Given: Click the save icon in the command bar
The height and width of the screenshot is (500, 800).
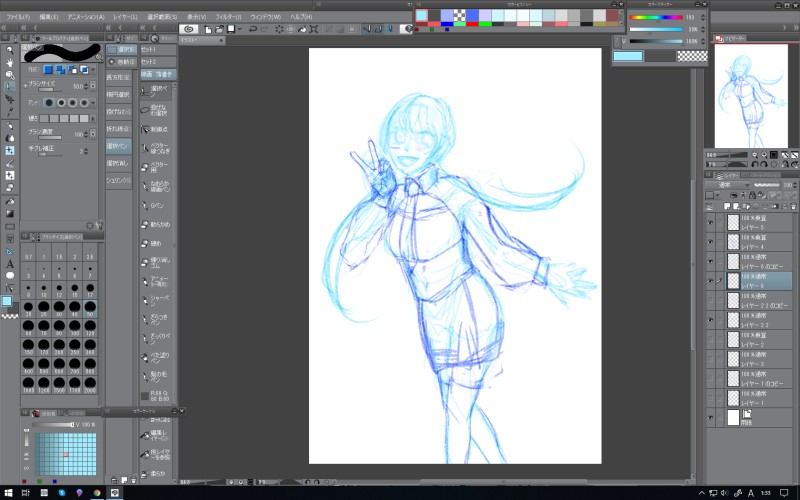Looking at the screenshot, I should 230,29.
